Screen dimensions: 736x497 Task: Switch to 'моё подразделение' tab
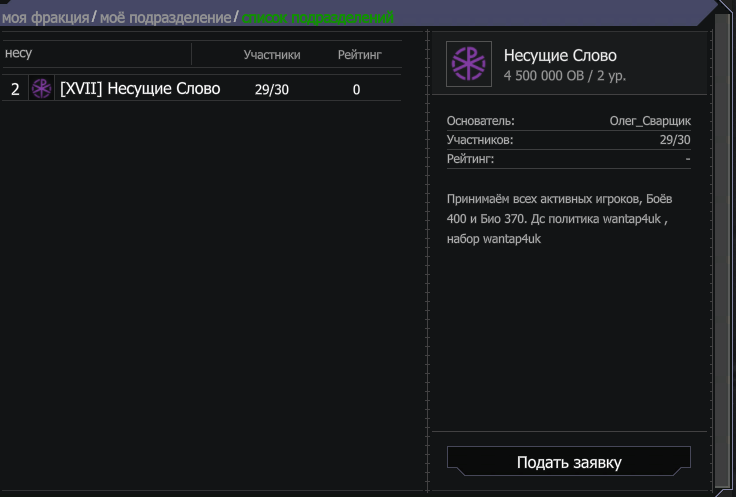[x=165, y=18]
